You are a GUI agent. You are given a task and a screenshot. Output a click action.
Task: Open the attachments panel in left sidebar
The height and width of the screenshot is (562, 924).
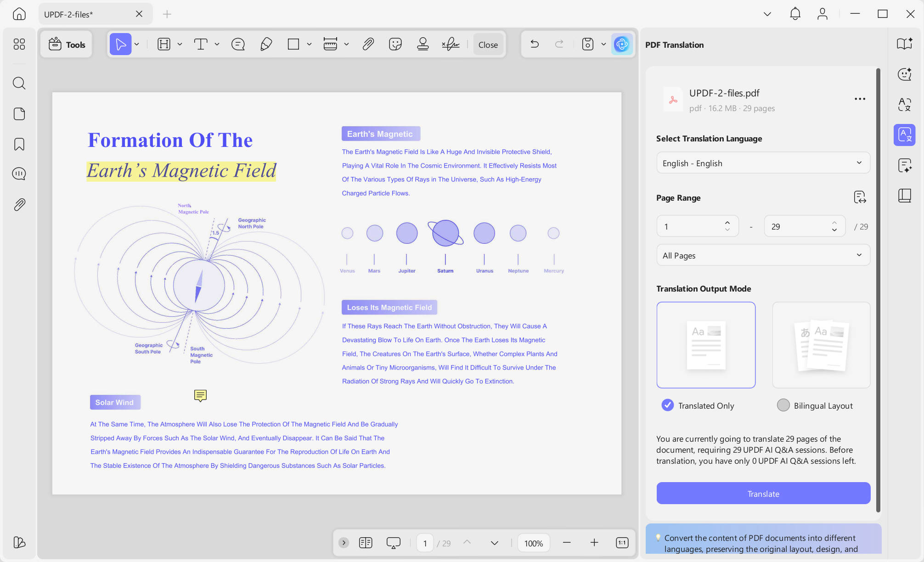(19, 204)
